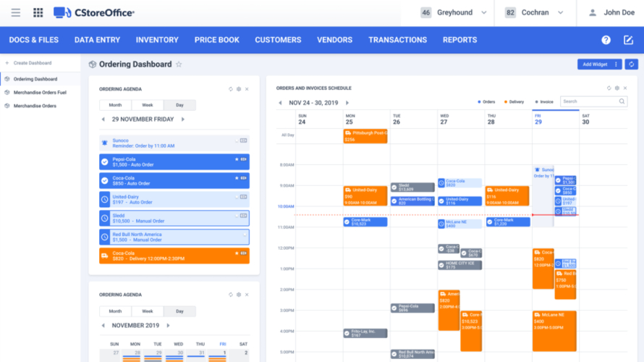Refresh the Orders and Invoices Schedule widget

[x=609, y=88]
